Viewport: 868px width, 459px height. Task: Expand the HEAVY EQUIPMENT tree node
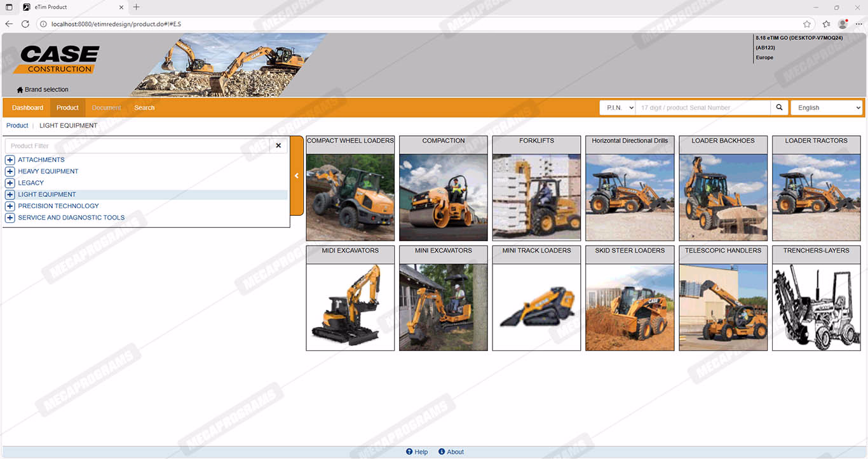click(10, 171)
